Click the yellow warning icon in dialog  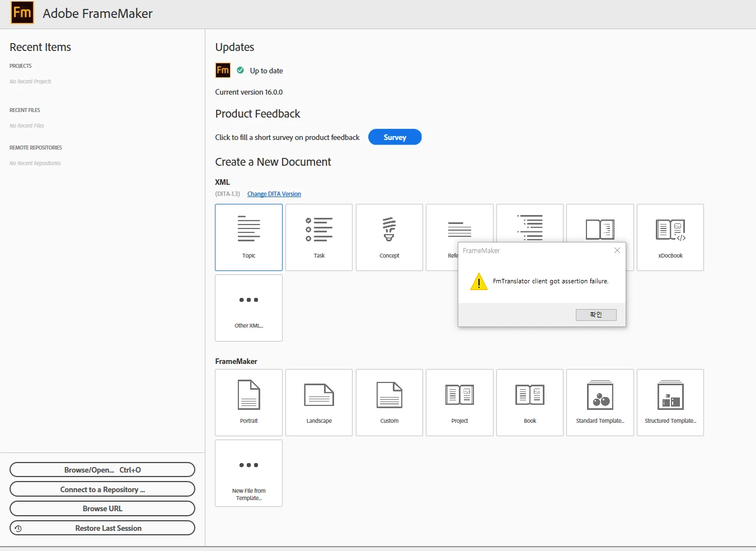tap(479, 281)
